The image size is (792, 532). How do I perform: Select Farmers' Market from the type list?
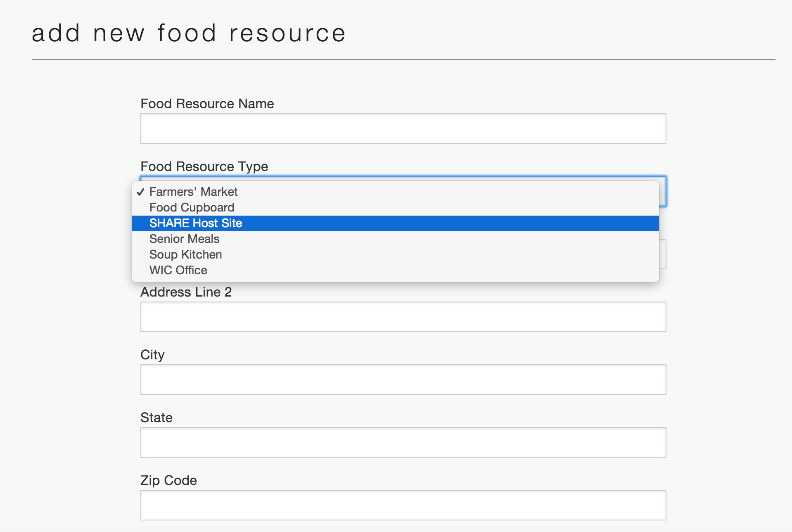(193, 192)
